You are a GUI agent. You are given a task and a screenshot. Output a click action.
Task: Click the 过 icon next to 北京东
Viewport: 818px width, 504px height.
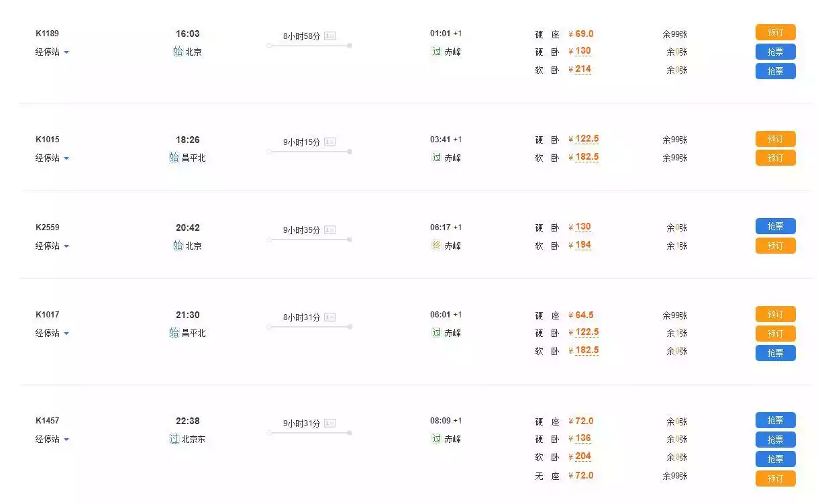point(174,440)
